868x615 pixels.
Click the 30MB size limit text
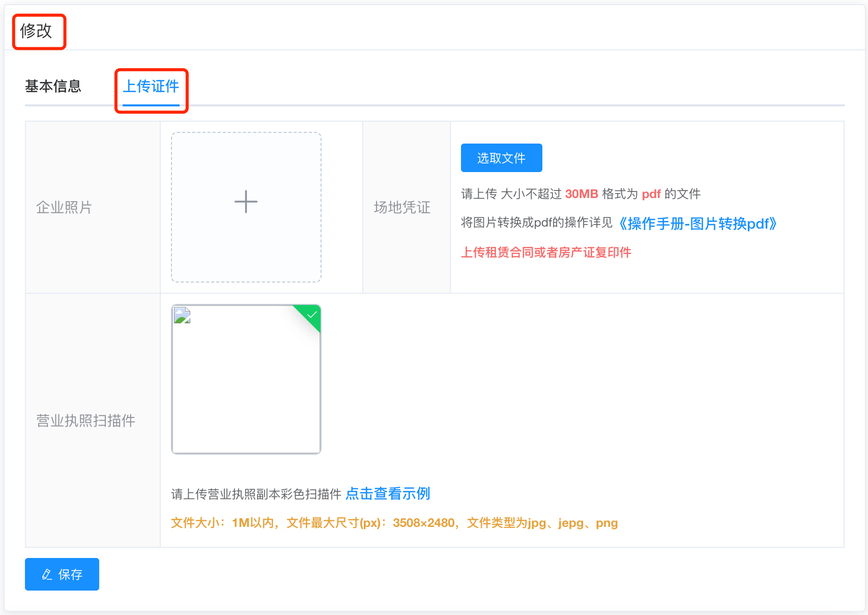582,194
